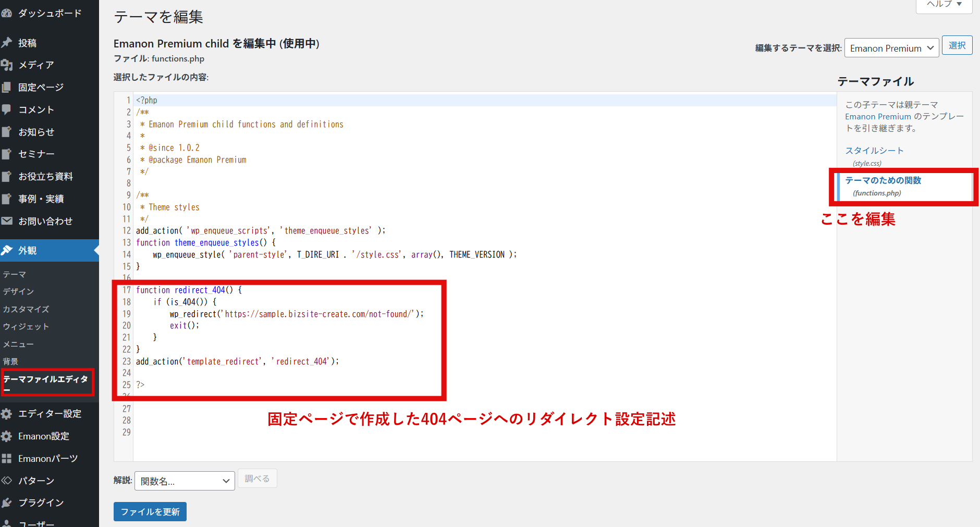Image resolution: width=980 pixels, height=527 pixels.
Task: Open the theme selection dropdown Emanon Premium
Action: [891, 48]
